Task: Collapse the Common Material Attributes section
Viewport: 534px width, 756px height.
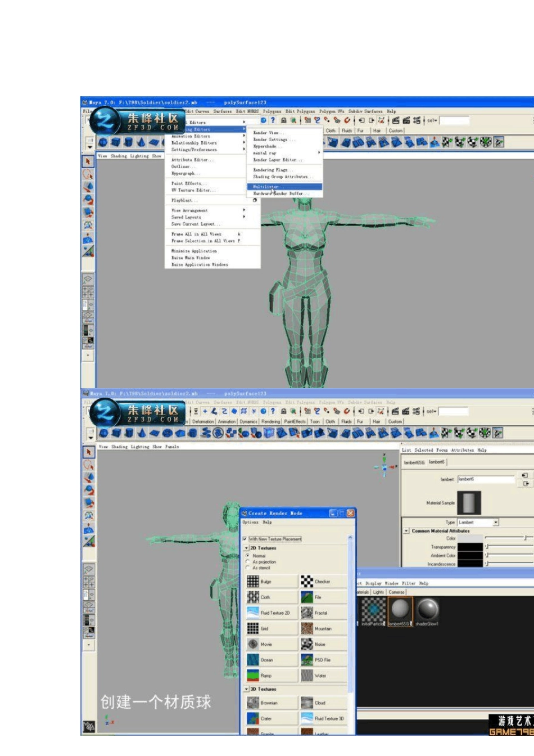Action: 406,530
